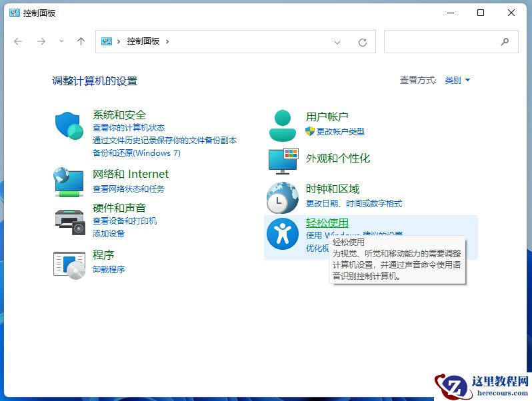Open 备份和还原(Windows 7) link
This screenshot has height=401, width=532.
[137, 153]
